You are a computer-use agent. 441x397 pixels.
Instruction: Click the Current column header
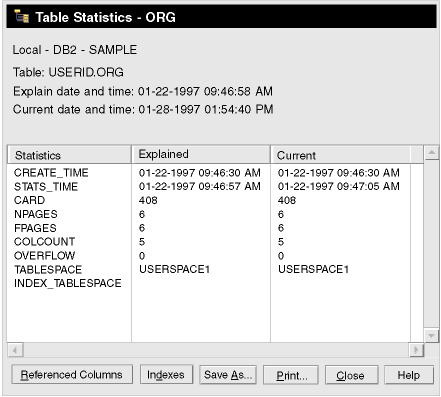click(x=340, y=155)
